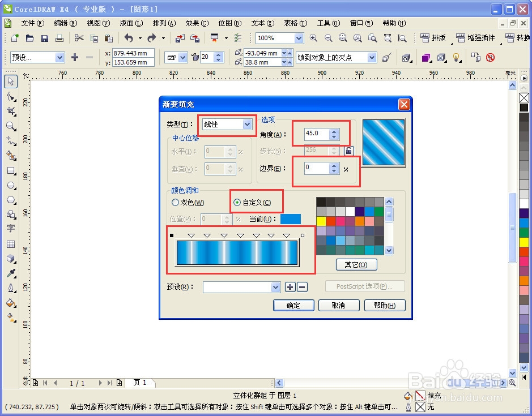This screenshot has width=532, height=416.
Task: Select the Eyedropper tool
Action: pos(11,273)
